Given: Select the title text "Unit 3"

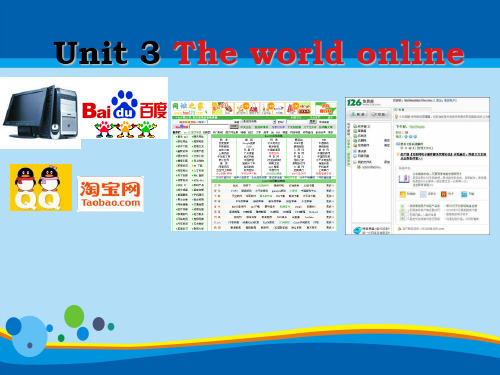Looking at the screenshot, I should 107,53.
